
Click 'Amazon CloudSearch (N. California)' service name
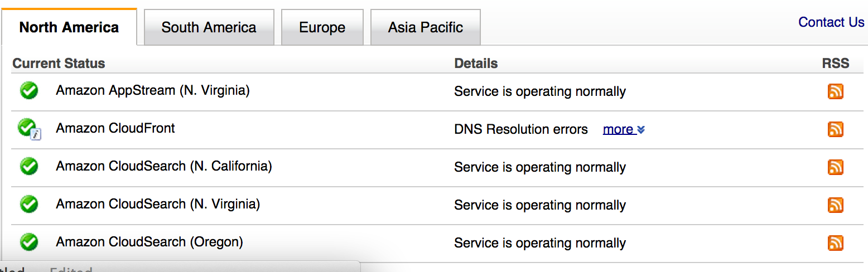[x=164, y=166]
